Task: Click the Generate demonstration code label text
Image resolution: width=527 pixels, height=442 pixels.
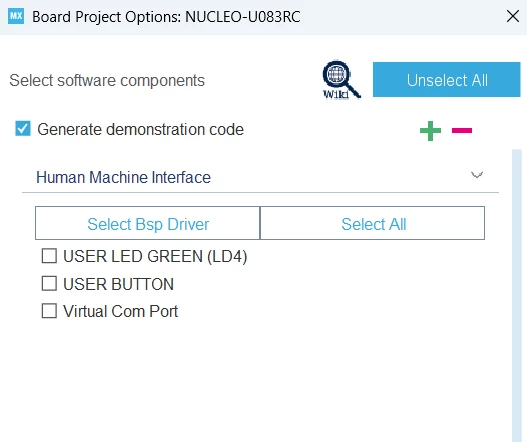Action: point(140,129)
